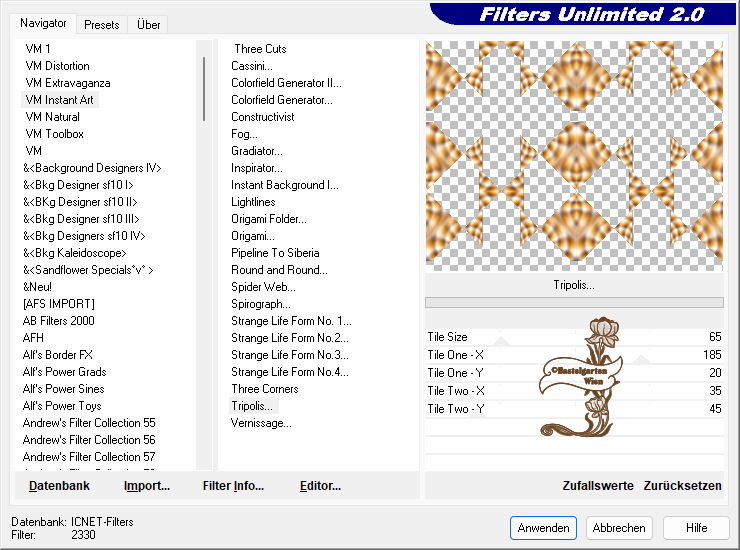Select Three Corners filter entry
The image size is (740, 550).
point(264,389)
